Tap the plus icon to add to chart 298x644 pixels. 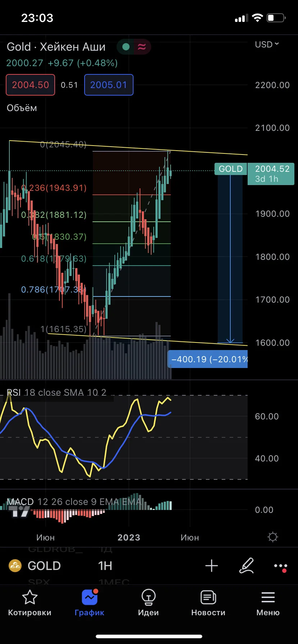212,566
